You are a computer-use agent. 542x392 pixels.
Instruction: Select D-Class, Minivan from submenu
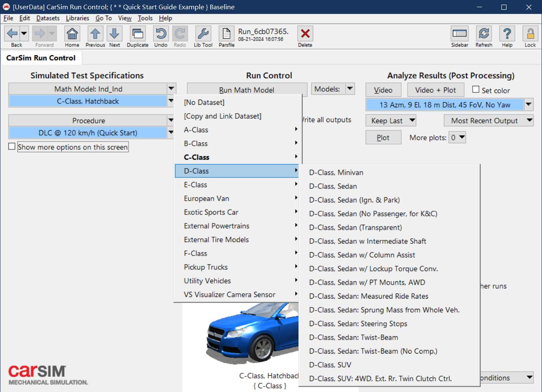389,172
